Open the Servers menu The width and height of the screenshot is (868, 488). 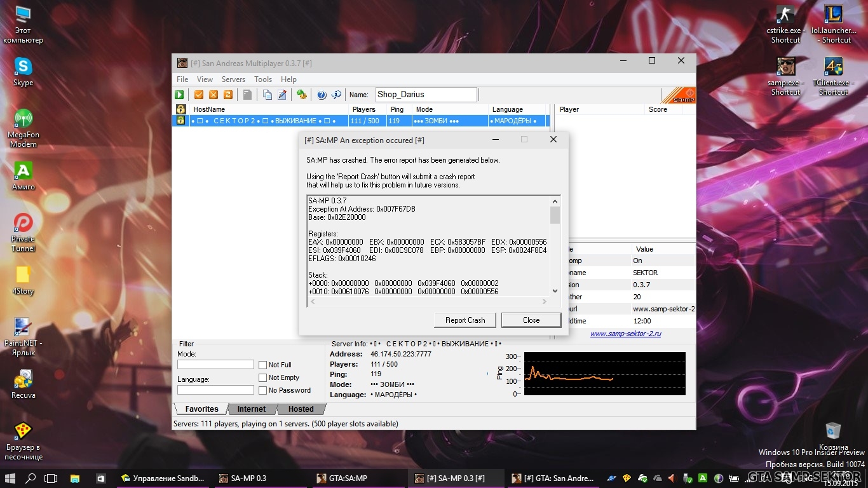233,79
